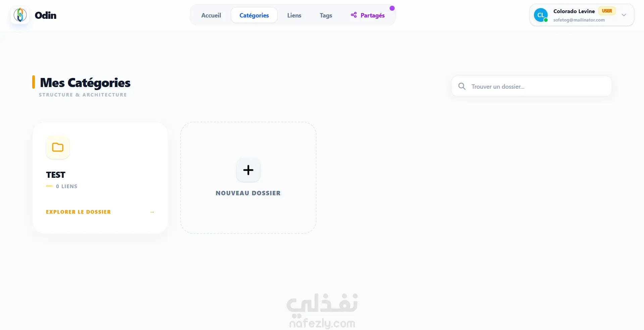The image size is (644, 330).
Task: Open the Partagés tab
Action: 368,15
